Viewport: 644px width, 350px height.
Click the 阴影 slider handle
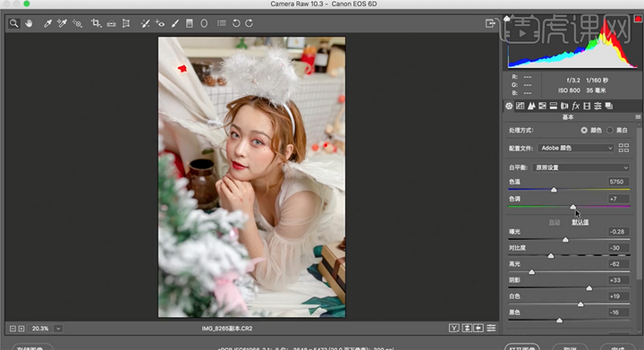(x=589, y=288)
